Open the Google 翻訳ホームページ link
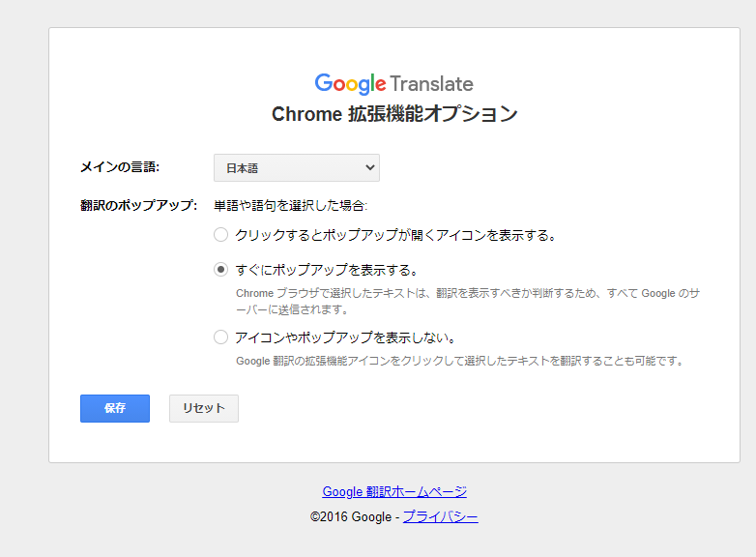The image size is (756, 557). coord(394,492)
